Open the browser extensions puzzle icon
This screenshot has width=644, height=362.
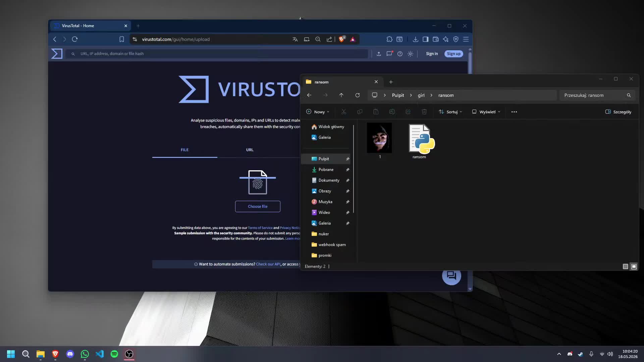pyautogui.click(x=389, y=39)
